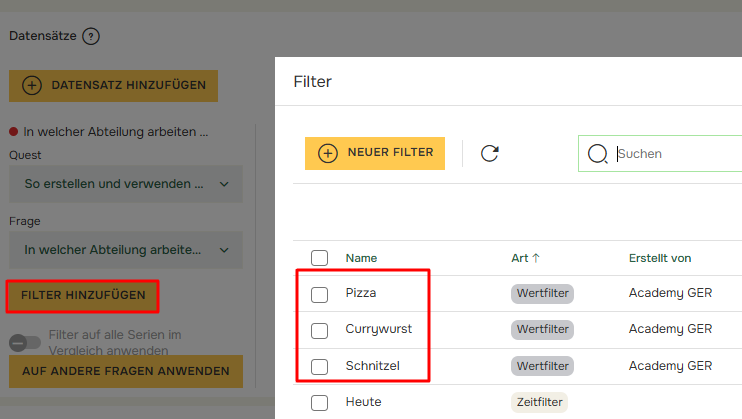742x419 pixels.
Task: Check the Heute filter checkbox
Action: click(320, 402)
